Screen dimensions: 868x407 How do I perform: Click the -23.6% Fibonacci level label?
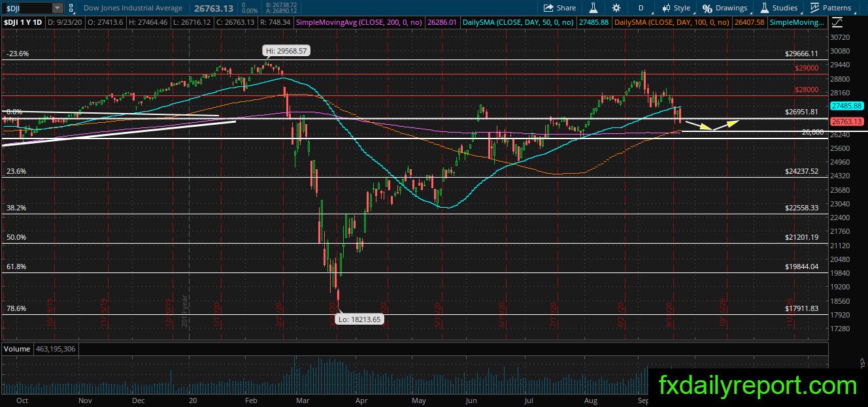pos(18,54)
